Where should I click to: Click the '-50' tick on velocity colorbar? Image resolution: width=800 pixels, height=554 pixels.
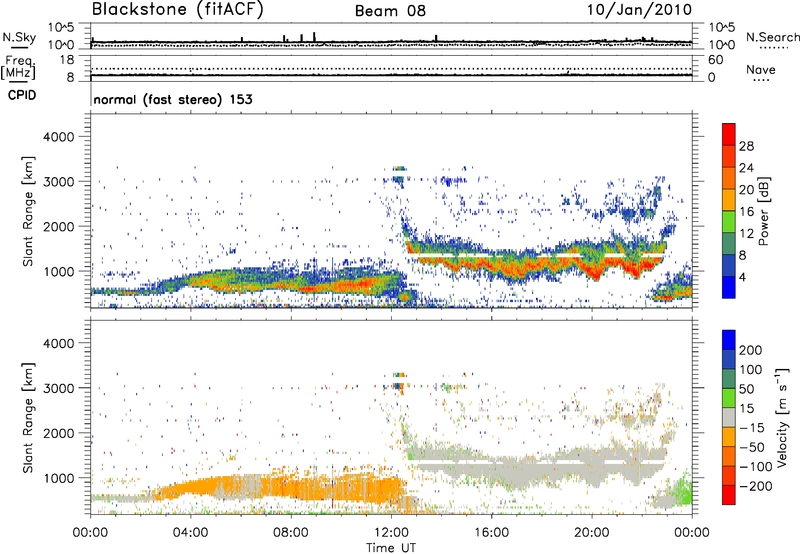752,447
